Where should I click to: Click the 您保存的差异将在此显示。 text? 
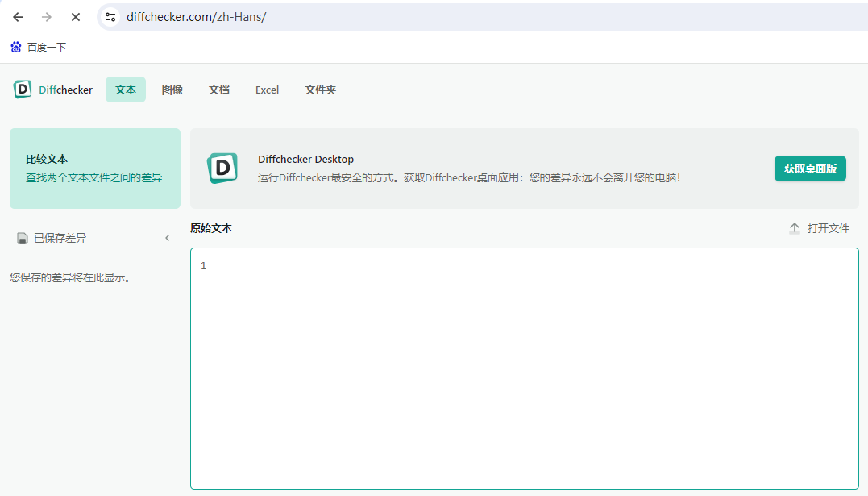pyautogui.click(x=72, y=277)
